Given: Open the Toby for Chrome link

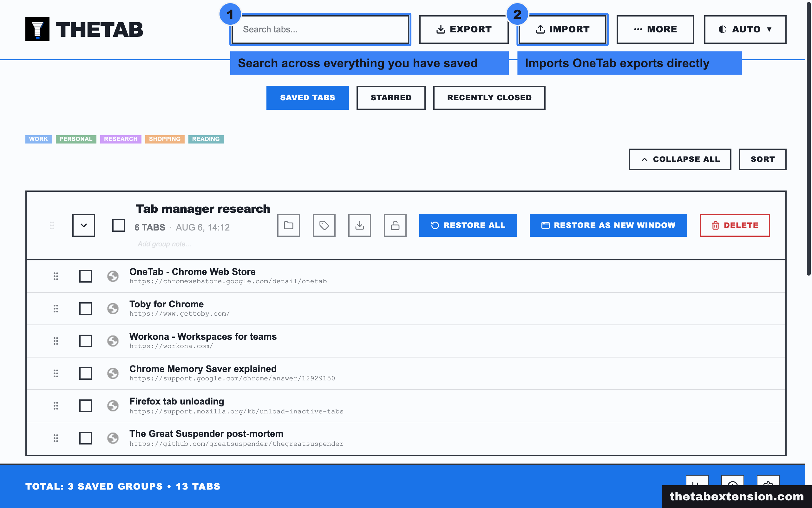Looking at the screenshot, I should click(167, 304).
